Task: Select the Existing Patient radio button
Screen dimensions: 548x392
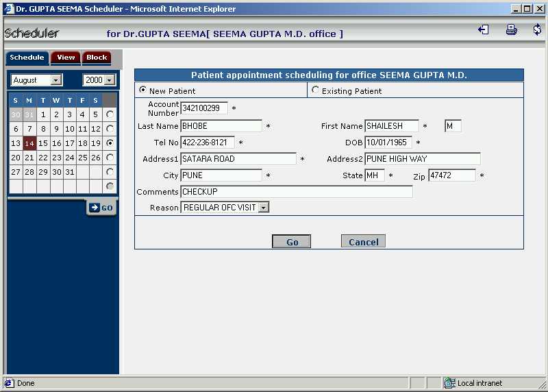Action: [315, 90]
